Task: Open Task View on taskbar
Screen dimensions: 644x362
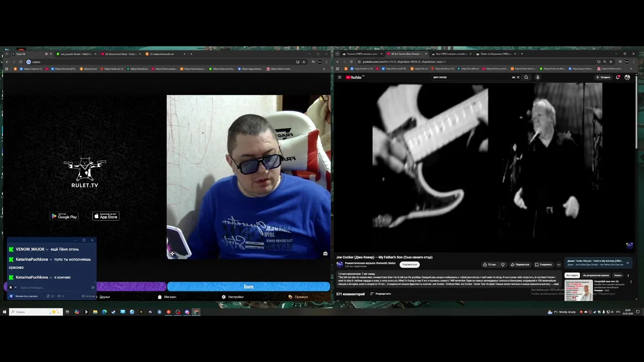Action: tap(67, 312)
